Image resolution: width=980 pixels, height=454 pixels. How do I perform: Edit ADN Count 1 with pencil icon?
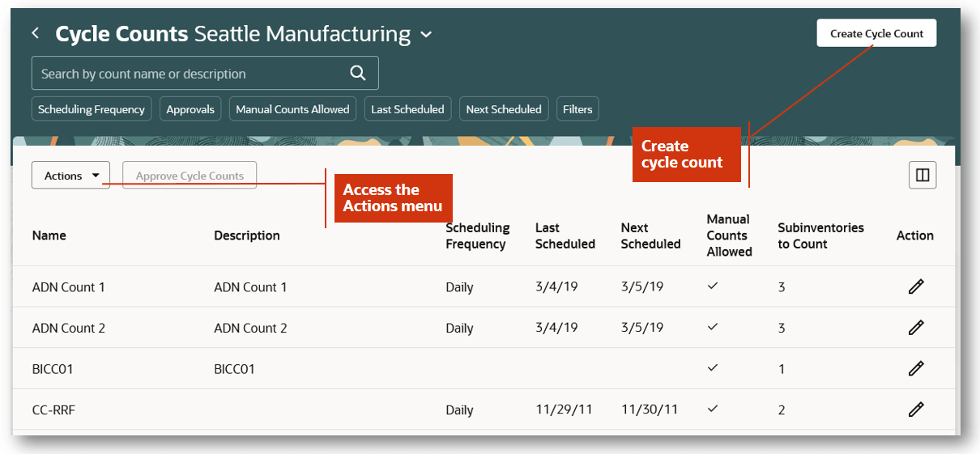tap(916, 286)
